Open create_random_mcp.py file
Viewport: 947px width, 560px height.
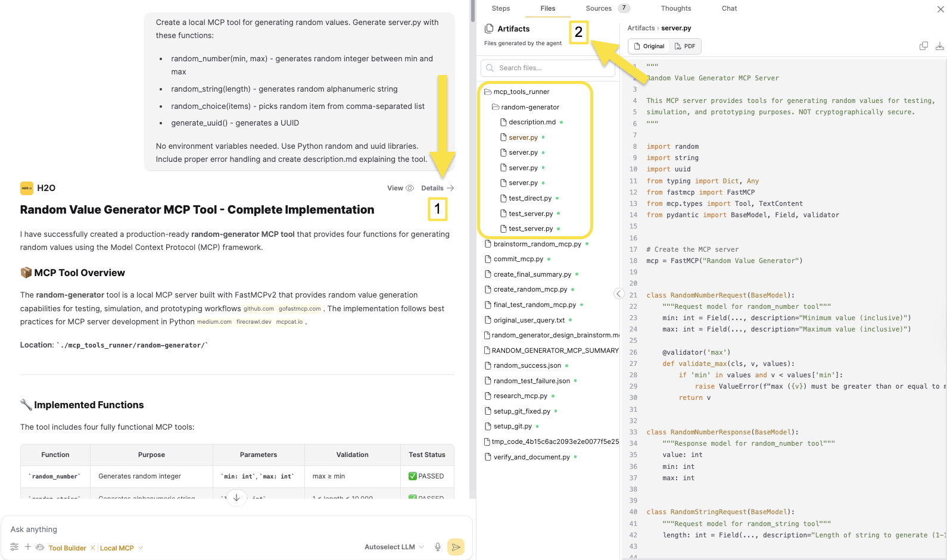click(529, 289)
